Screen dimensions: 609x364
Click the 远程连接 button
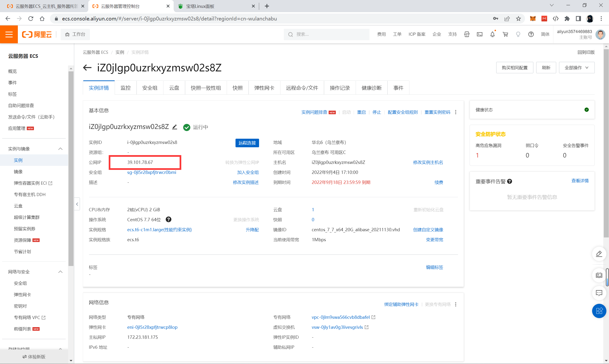pos(247,143)
